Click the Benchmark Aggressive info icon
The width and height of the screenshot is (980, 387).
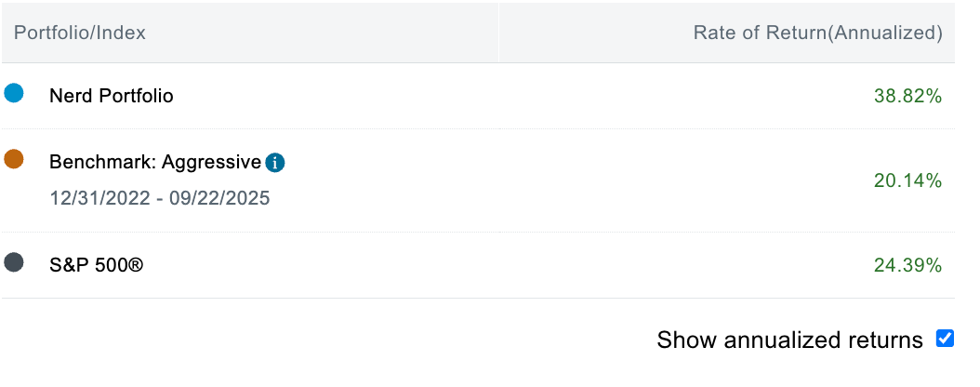pos(275,163)
